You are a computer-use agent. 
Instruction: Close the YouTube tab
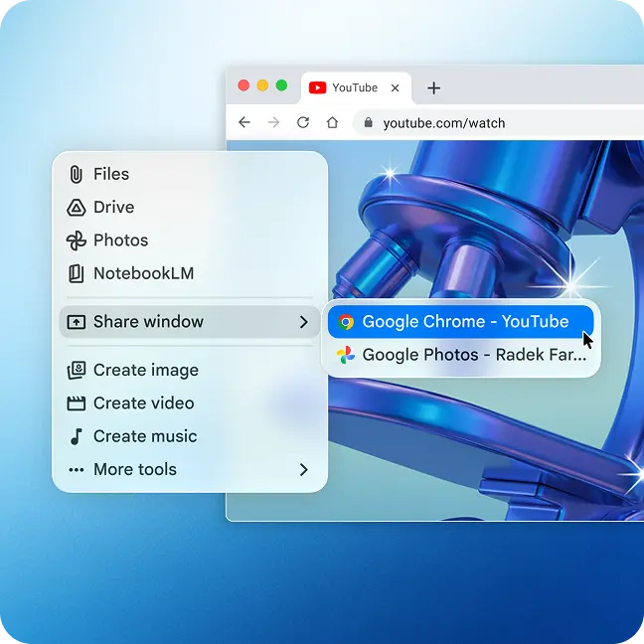tap(396, 87)
